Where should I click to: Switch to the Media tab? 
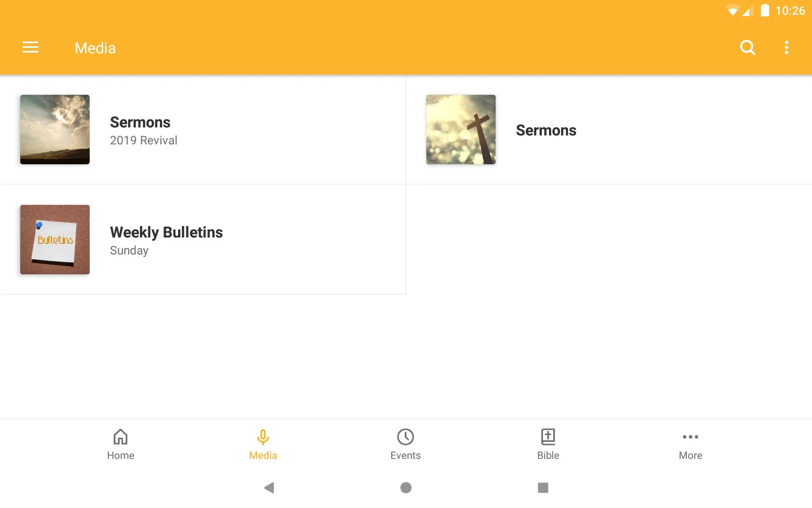263,444
